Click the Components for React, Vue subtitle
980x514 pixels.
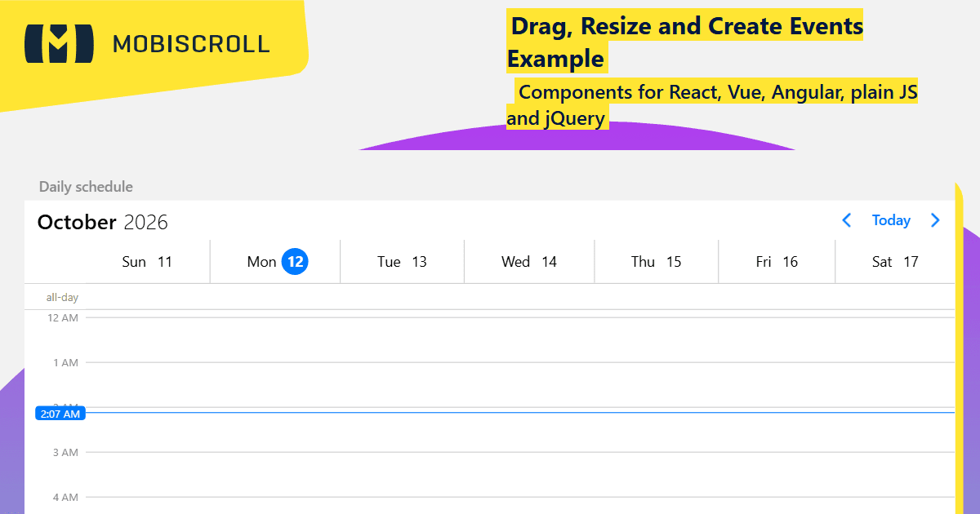(711, 105)
